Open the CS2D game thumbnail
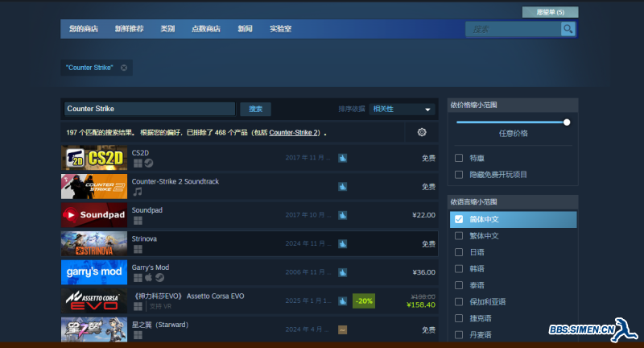The height and width of the screenshot is (348, 644). coord(94,158)
